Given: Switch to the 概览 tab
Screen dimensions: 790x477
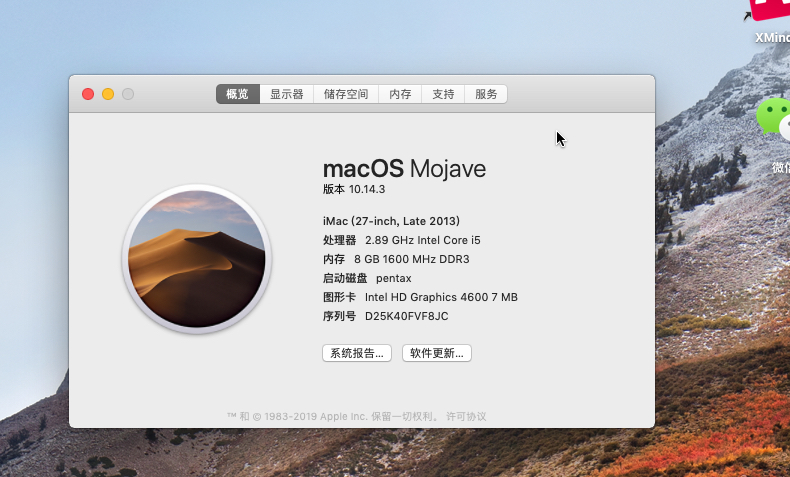Looking at the screenshot, I should coord(238,94).
